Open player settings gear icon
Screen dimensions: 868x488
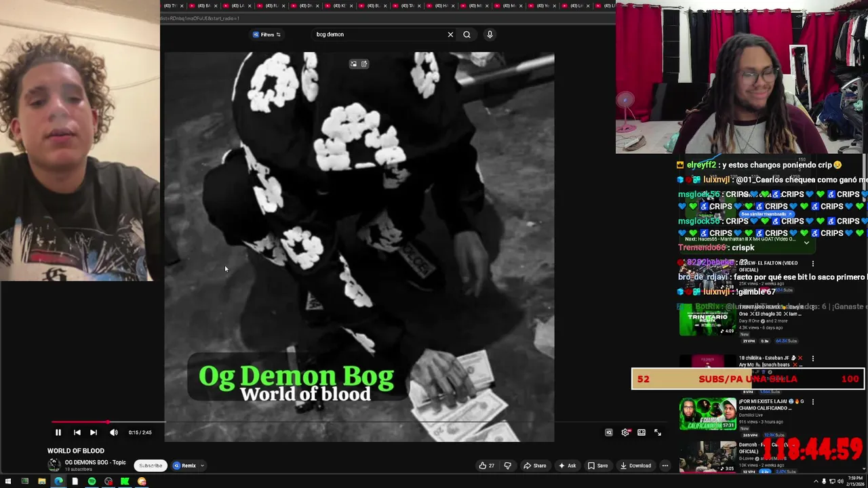[625, 432]
